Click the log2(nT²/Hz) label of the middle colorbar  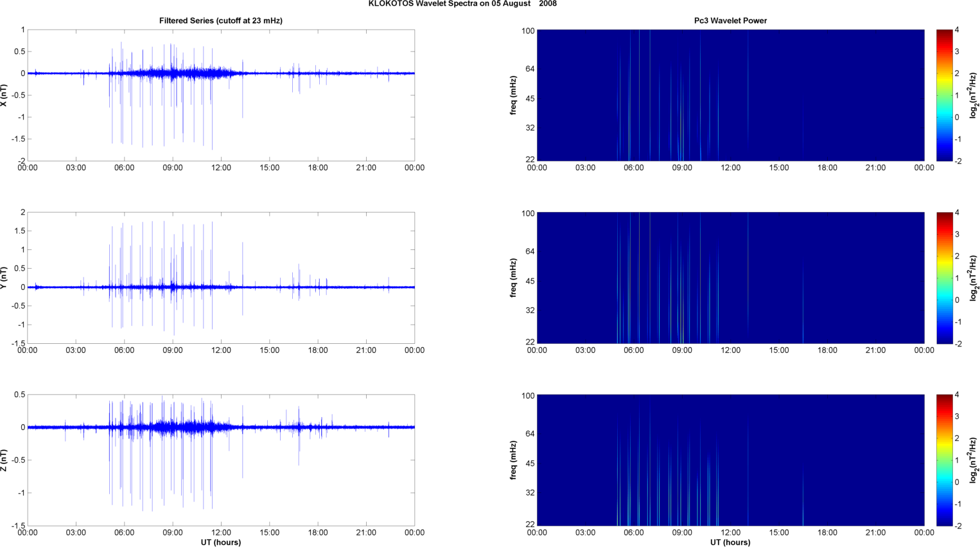click(974, 278)
